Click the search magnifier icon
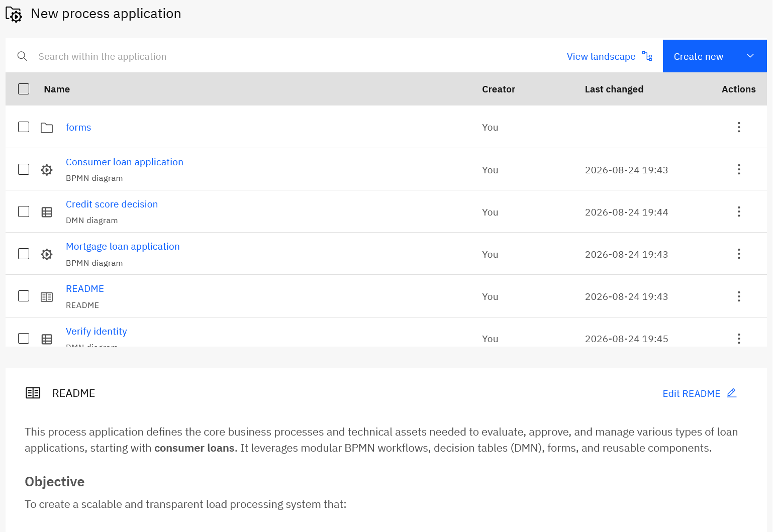This screenshot has width=773, height=532. 22,56
